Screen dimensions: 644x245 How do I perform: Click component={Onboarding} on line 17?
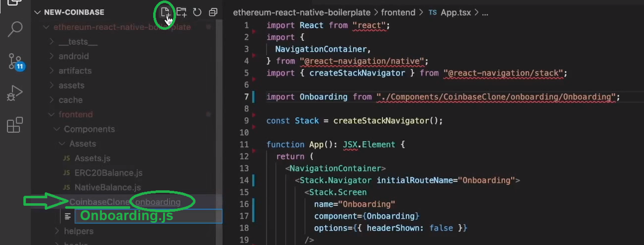[367, 216]
